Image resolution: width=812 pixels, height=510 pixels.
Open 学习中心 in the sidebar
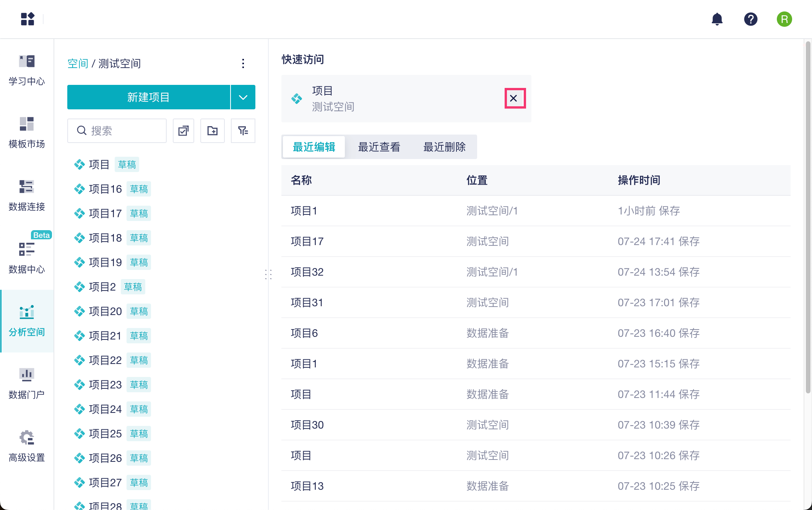(x=27, y=70)
